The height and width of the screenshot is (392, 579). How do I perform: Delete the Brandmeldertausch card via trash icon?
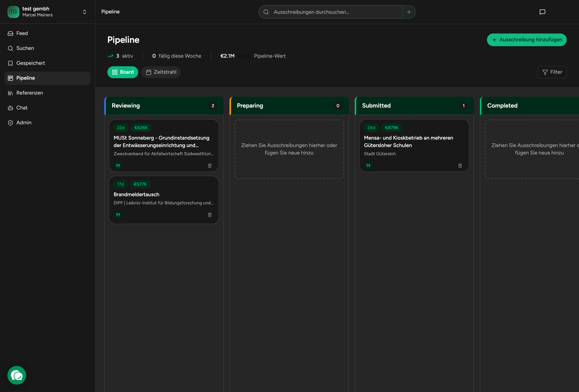point(210,215)
